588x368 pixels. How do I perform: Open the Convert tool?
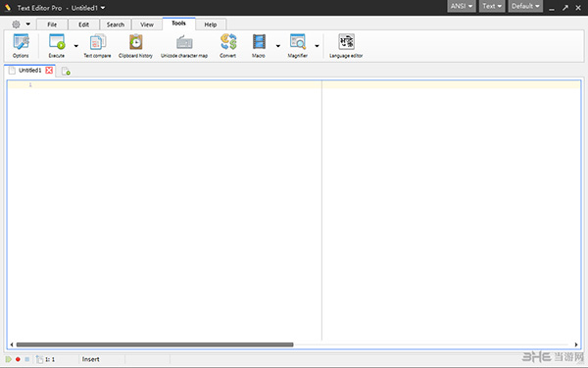[x=228, y=45]
